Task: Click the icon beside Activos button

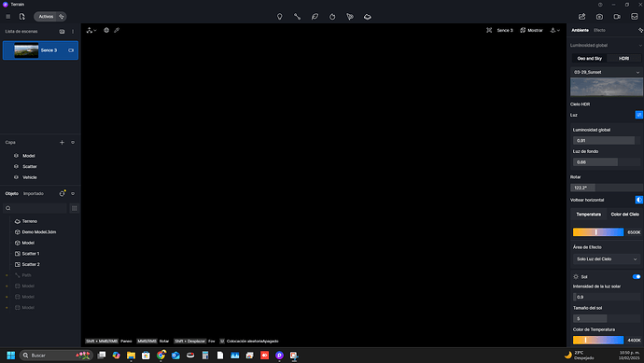Action: 62,17
